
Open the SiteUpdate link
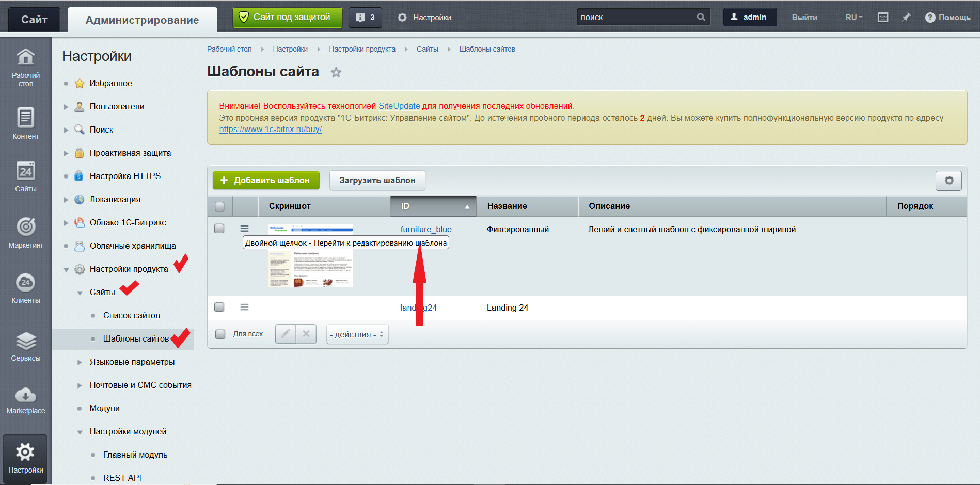pyautogui.click(x=399, y=106)
